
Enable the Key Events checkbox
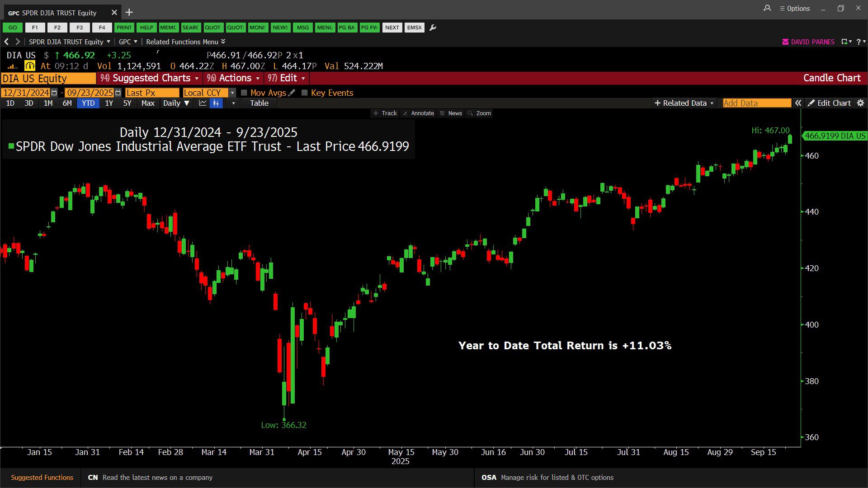305,93
